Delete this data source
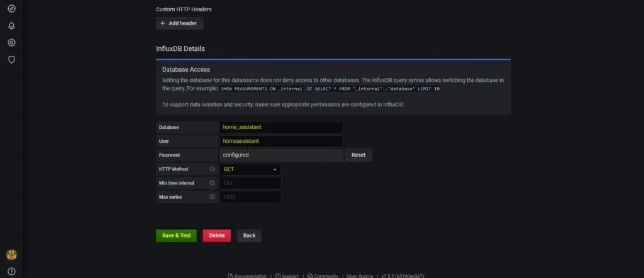Screen dimensions: 644x278 pos(217,236)
